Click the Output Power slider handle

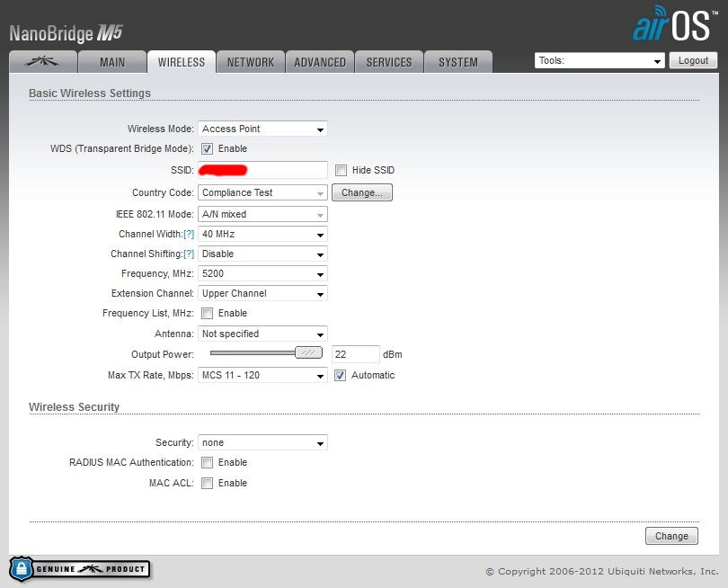(309, 352)
